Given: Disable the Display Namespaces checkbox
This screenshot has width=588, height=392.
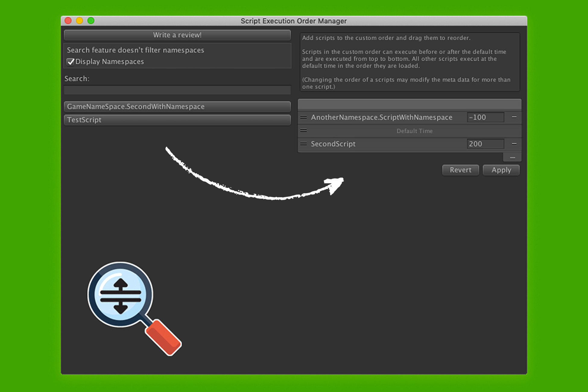Looking at the screenshot, I should pos(70,62).
